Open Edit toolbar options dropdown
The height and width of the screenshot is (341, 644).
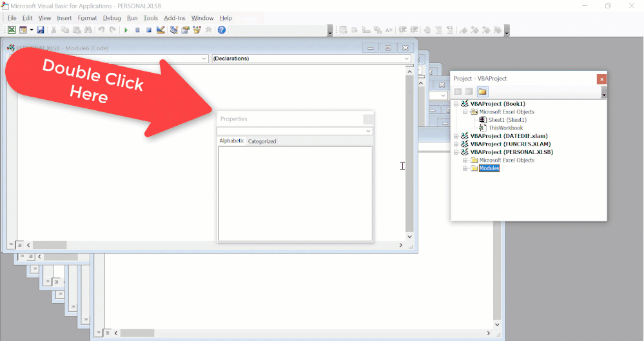pyautogui.click(x=507, y=31)
